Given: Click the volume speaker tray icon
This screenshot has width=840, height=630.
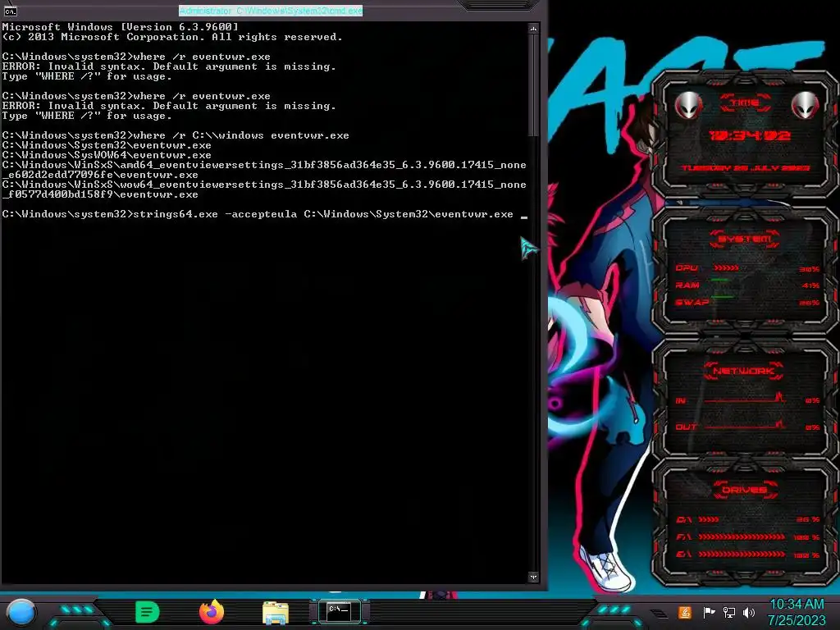Looking at the screenshot, I should coord(749,612).
